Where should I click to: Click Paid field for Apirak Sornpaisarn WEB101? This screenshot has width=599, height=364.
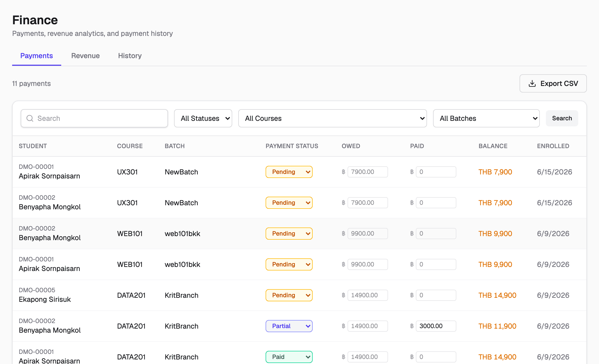click(436, 264)
